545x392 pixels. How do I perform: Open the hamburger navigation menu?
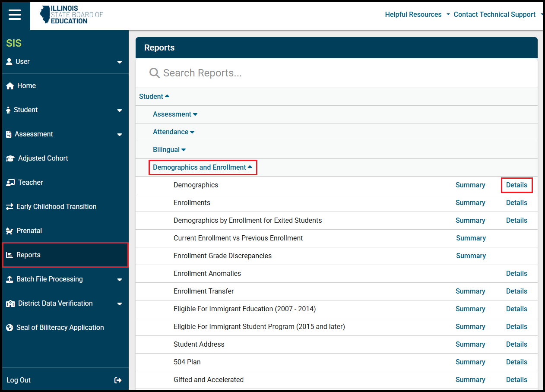point(15,15)
